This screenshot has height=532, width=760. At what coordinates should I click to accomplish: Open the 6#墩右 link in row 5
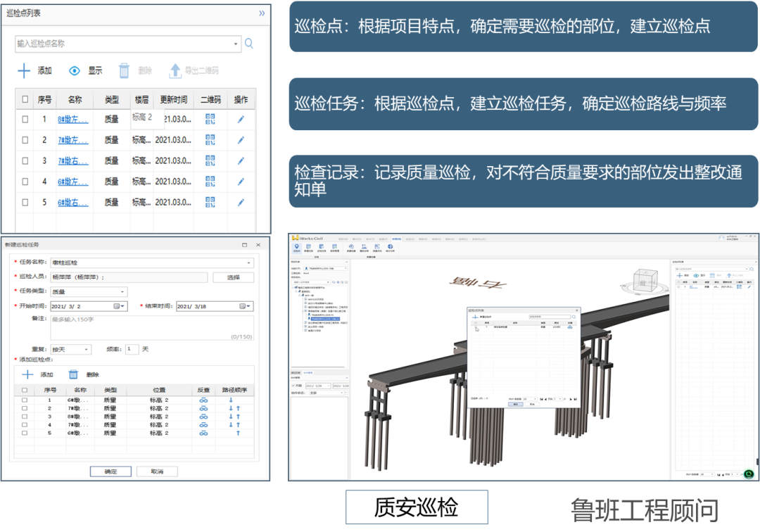73,202
